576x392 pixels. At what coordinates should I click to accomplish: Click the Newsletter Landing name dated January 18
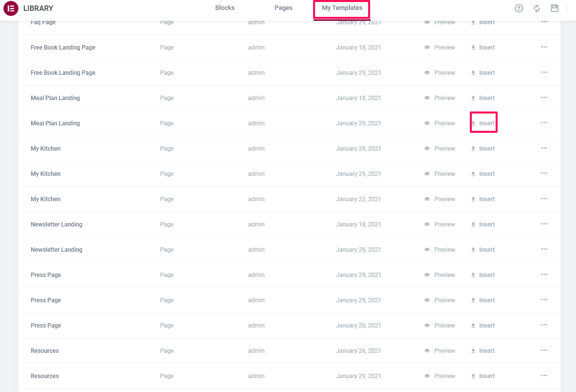[x=57, y=224]
